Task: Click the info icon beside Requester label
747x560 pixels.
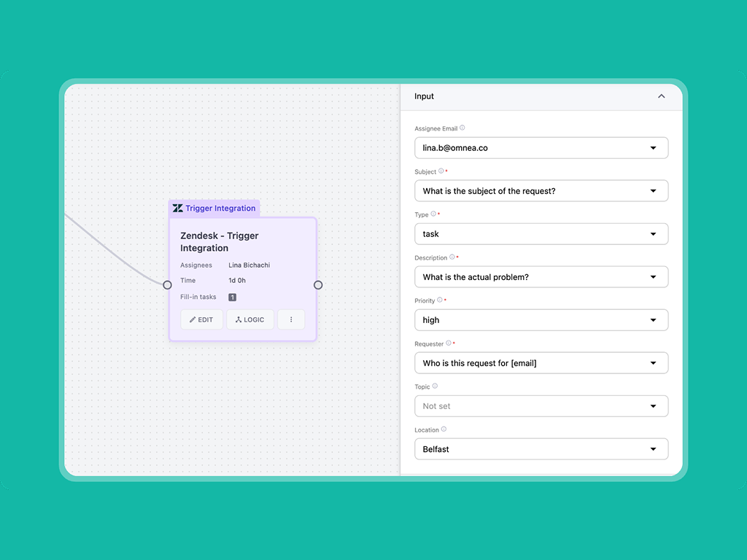Action: (x=448, y=343)
